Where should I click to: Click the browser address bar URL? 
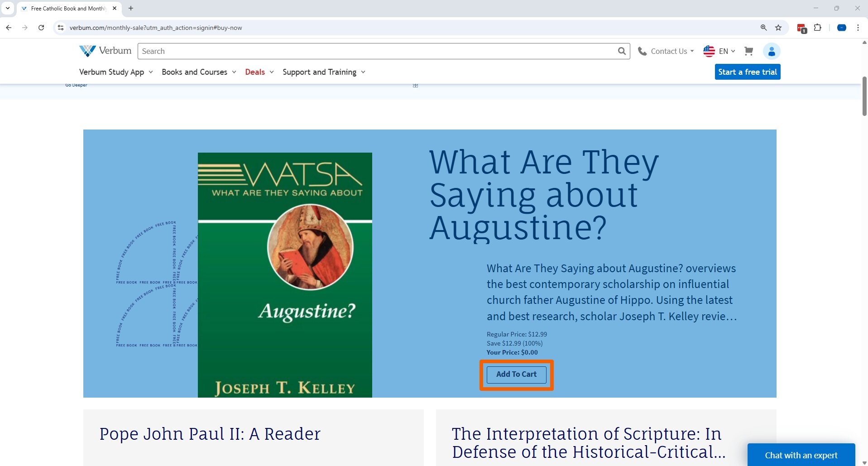156,28
